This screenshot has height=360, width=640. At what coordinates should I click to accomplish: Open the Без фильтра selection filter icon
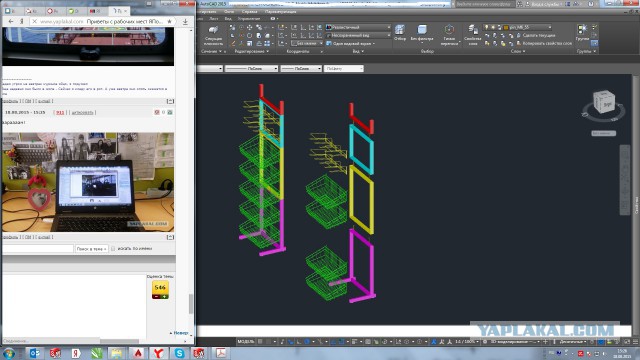click(x=422, y=33)
